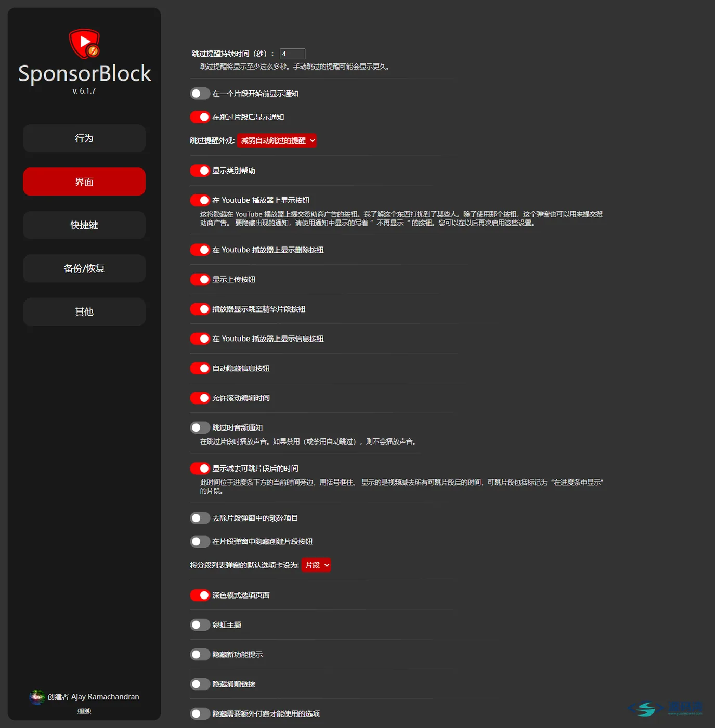Toggle 在 Youtube 播放器上显示删除按钮
Screen dimensions: 715x728
[200, 250]
